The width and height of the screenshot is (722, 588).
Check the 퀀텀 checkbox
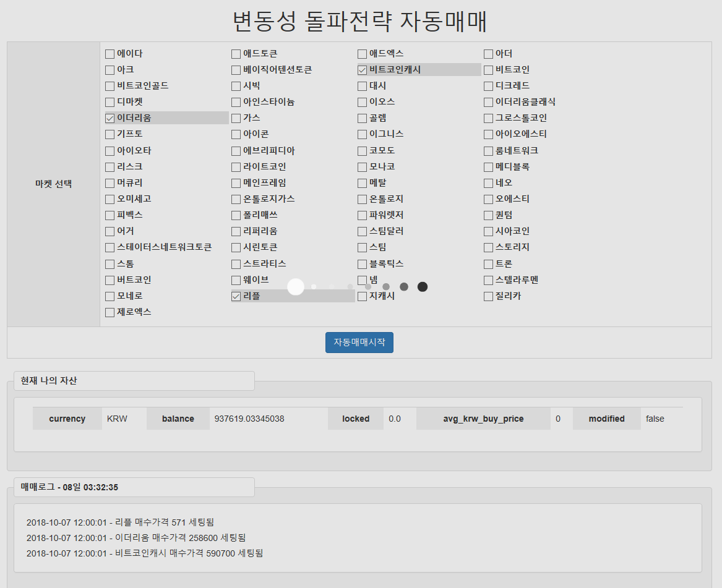488,215
